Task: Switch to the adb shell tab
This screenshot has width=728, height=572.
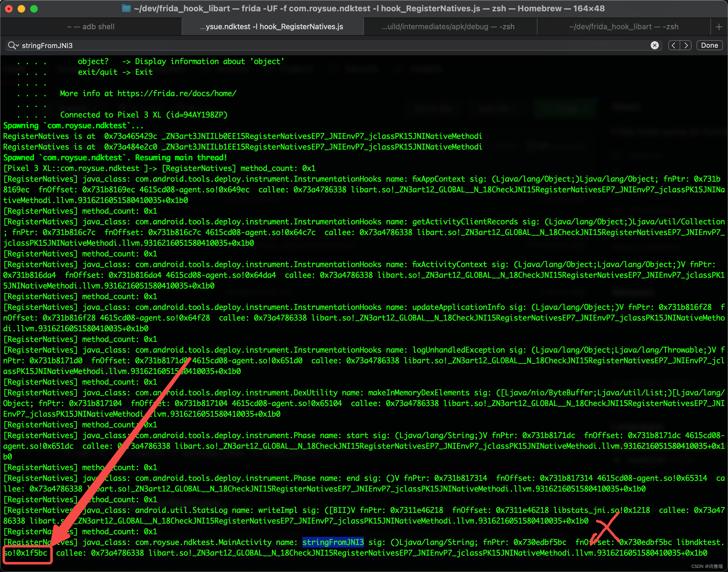Action: [91, 27]
